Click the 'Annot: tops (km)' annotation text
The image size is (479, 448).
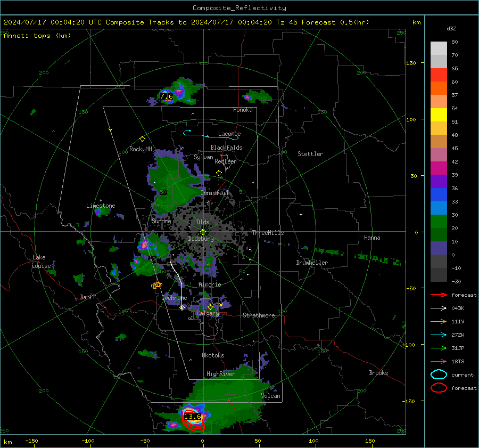coord(37,36)
